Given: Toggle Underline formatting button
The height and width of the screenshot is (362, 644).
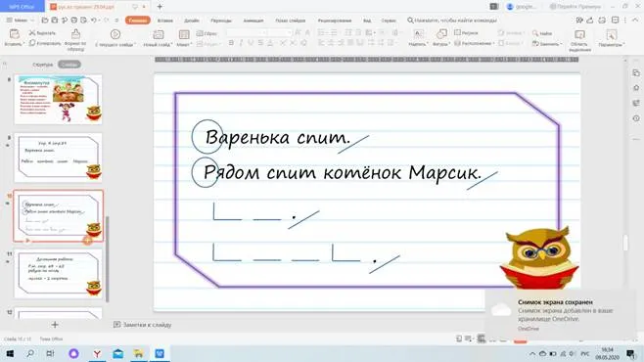Looking at the screenshot, I should click(251, 43).
